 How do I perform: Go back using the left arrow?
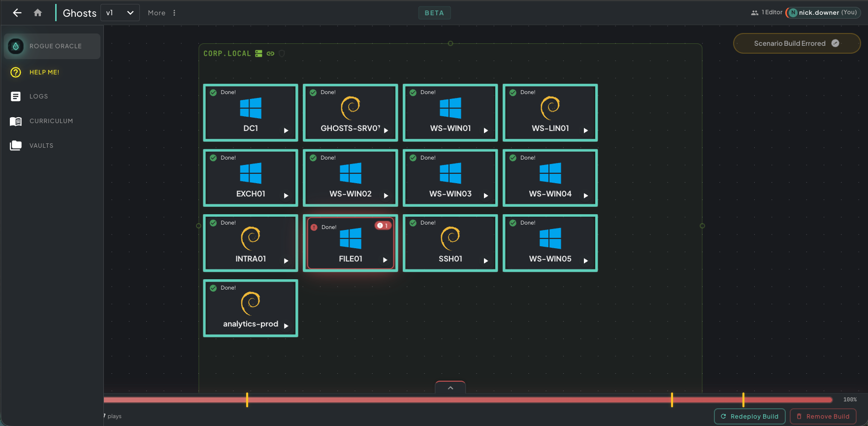tap(17, 13)
